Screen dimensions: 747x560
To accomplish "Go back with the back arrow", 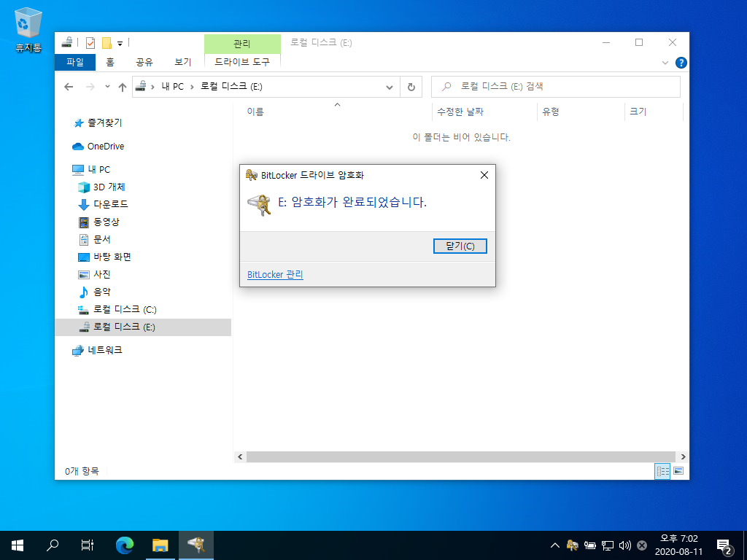I will (x=69, y=87).
